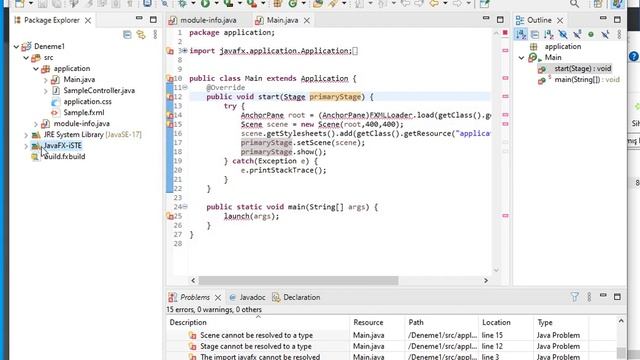Close the Main.java editor tab
Screen dimensions: 640x360
click(307, 20)
